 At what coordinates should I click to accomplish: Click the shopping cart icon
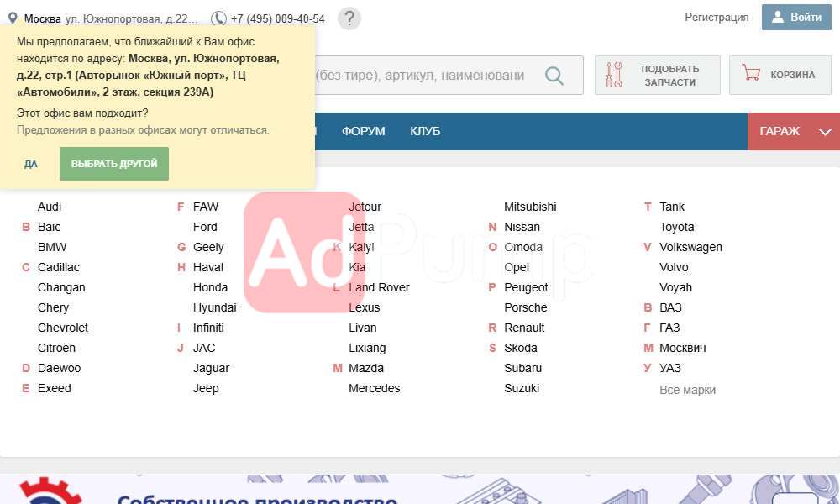(x=751, y=72)
